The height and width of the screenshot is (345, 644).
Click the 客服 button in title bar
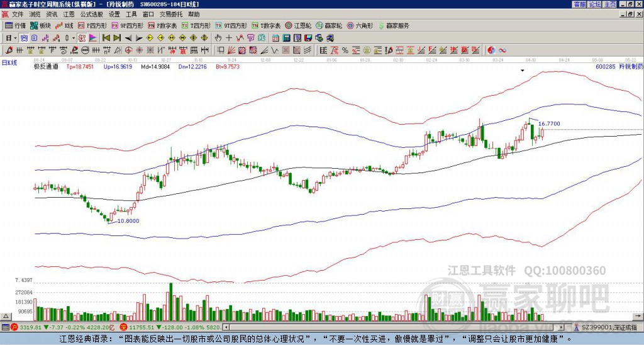(579, 4)
